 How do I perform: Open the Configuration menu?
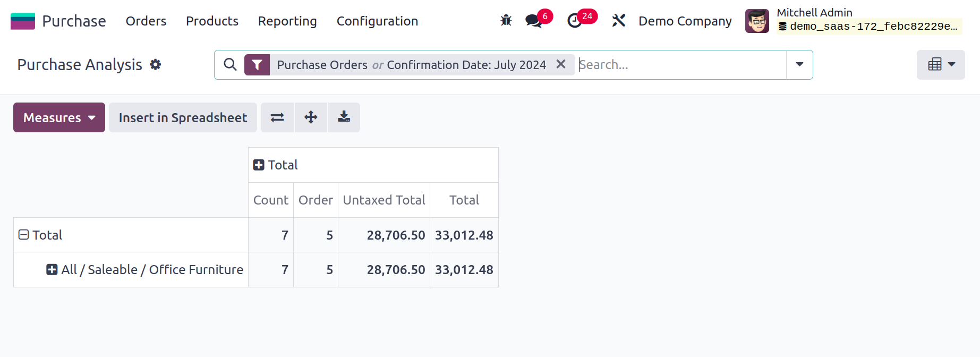pyautogui.click(x=377, y=21)
